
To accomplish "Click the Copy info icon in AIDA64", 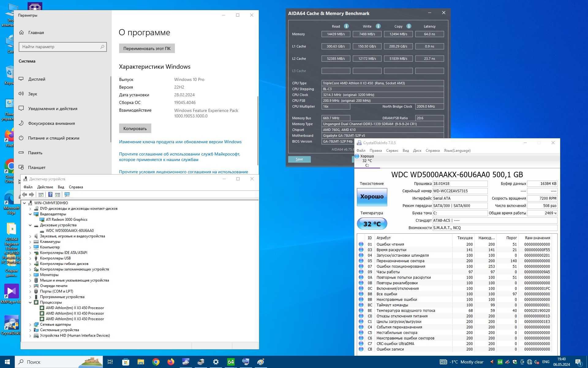I will pyautogui.click(x=409, y=26).
